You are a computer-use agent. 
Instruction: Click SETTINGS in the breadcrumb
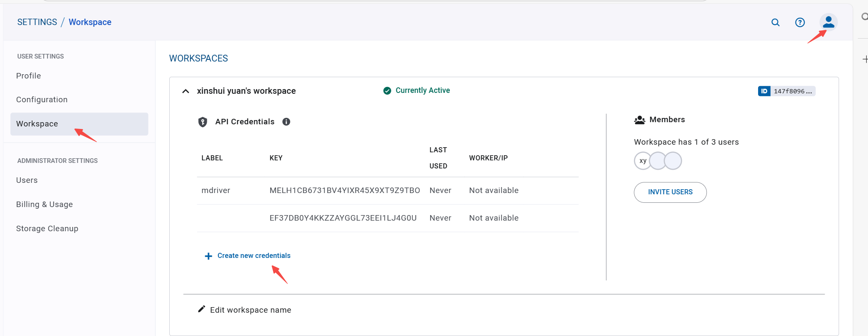37,22
